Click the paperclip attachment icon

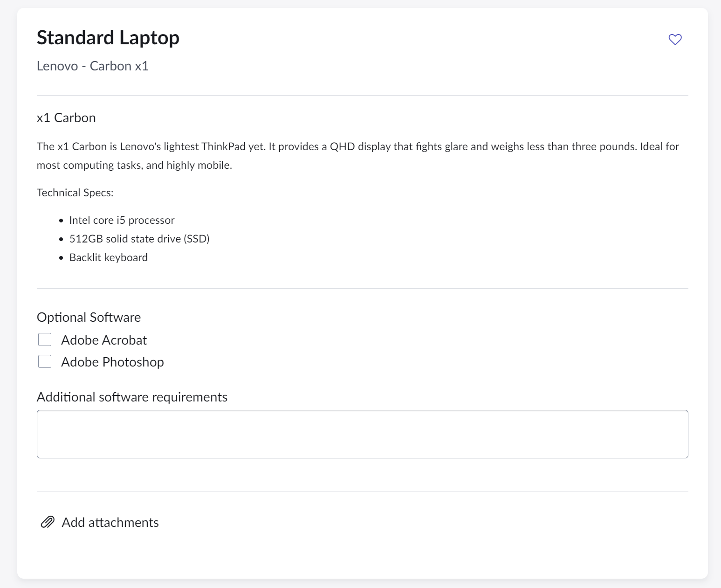[48, 522]
